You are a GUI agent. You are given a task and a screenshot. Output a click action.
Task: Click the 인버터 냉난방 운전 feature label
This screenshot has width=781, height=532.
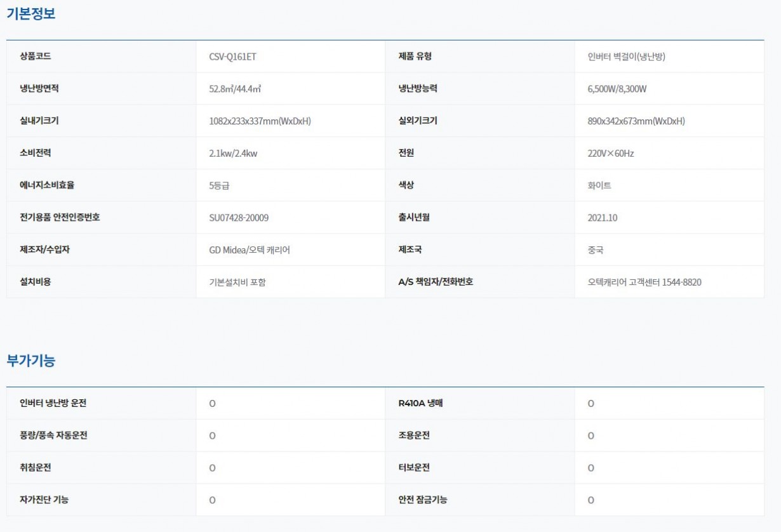click(53, 403)
